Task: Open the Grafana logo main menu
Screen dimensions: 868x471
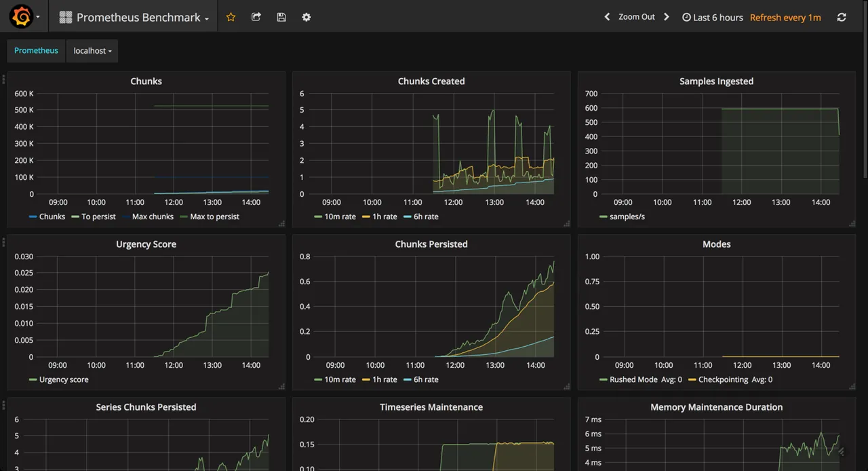Action: click(x=25, y=17)
